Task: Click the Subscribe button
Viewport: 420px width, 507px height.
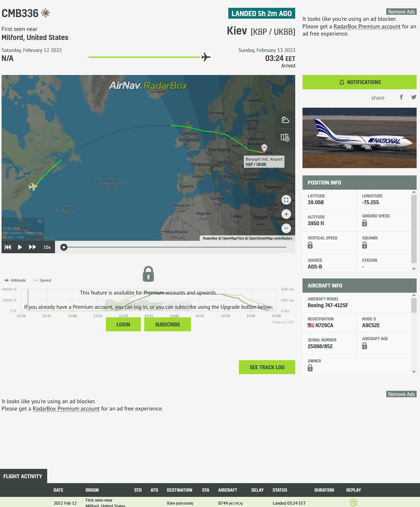Action: (167, 325)
